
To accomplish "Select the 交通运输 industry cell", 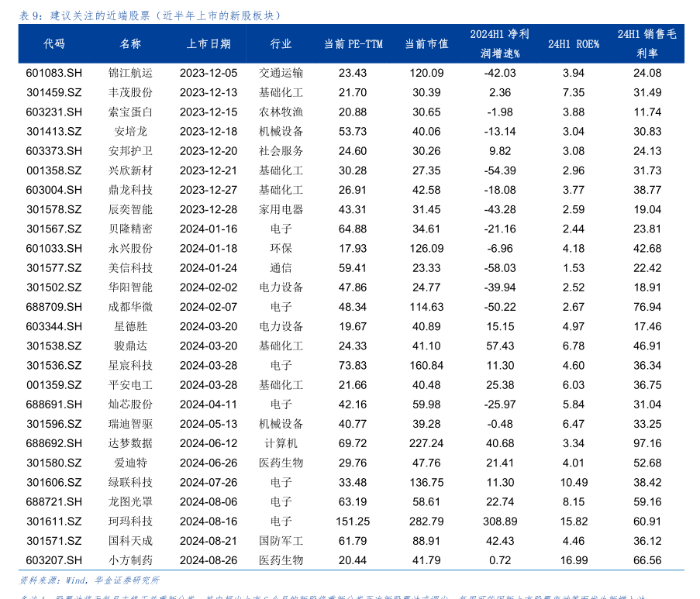I will tap(281, 73).
